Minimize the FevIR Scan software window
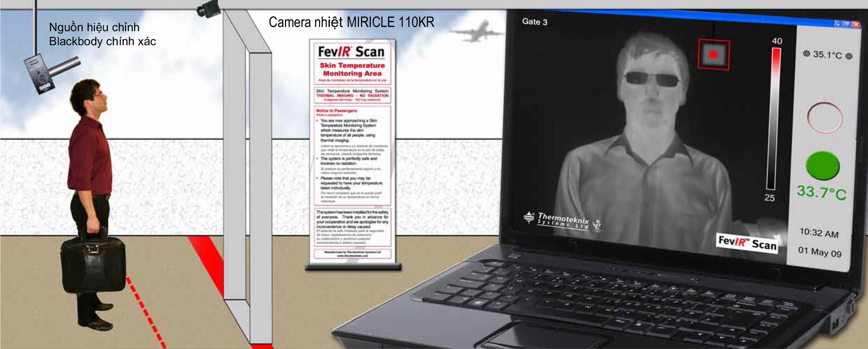The height and width of the screenshot is (349, 868). tap(838, 23)
